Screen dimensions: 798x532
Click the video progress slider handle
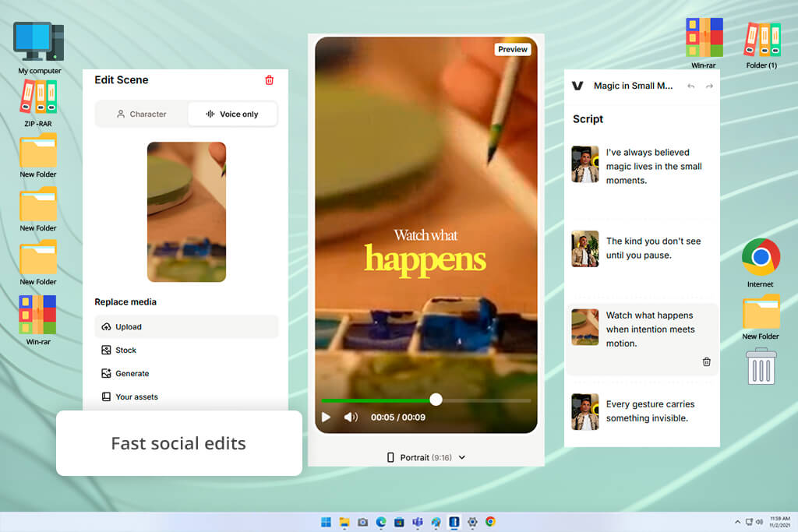click(436, 400)
